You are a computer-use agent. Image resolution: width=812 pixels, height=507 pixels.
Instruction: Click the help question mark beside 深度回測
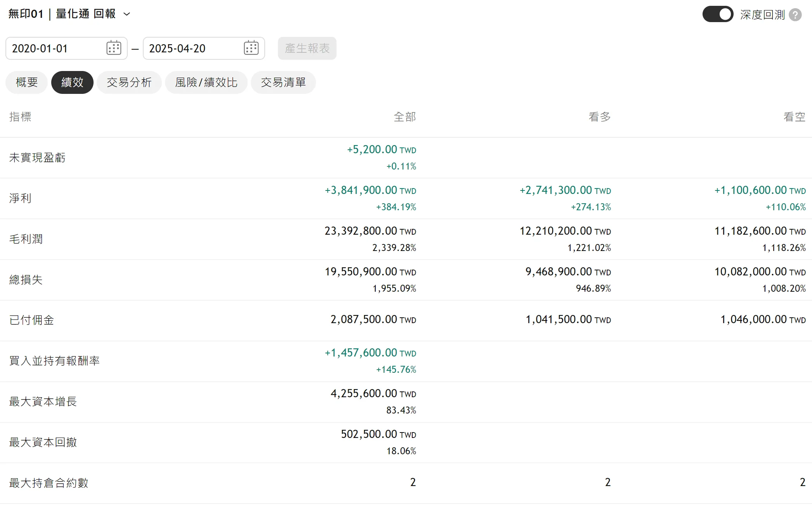click(795, 15)
